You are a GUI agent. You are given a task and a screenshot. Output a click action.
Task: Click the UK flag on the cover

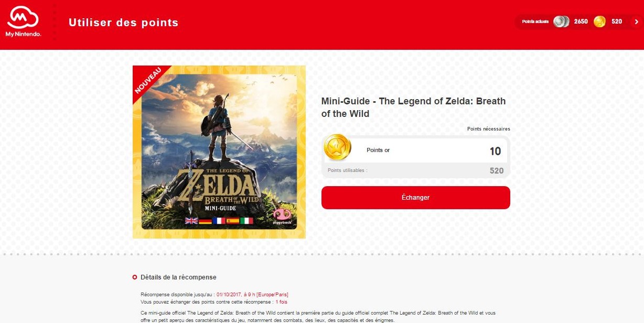(191, 221)
